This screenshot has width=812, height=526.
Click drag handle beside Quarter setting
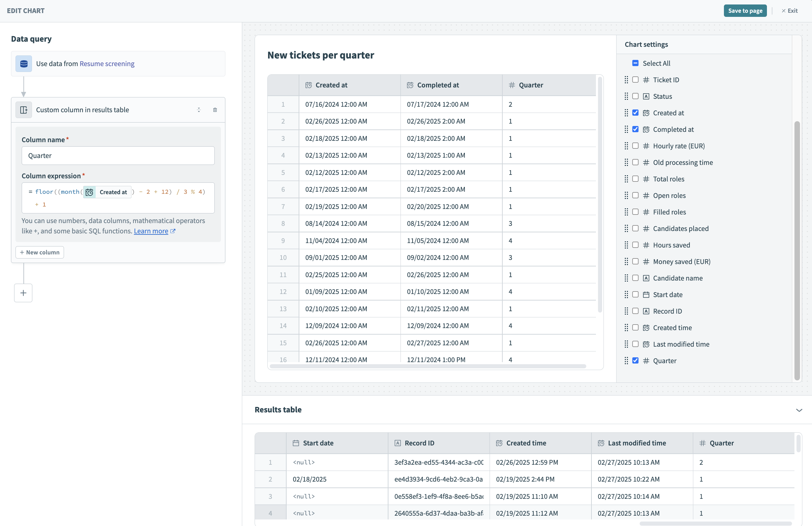(626, 360)
